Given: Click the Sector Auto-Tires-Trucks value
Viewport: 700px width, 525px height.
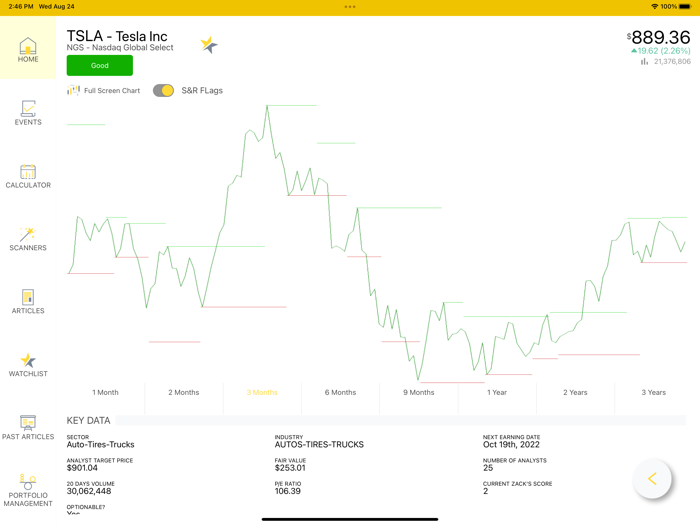Looking at the screenshot, I should (x=100, y=445).
